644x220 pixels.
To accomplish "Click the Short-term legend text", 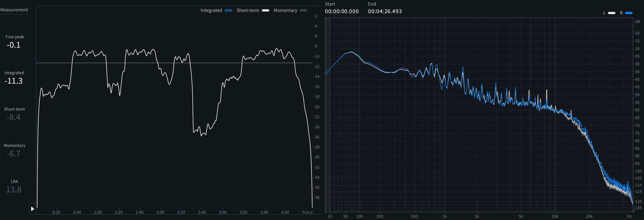I will (248, 10).
